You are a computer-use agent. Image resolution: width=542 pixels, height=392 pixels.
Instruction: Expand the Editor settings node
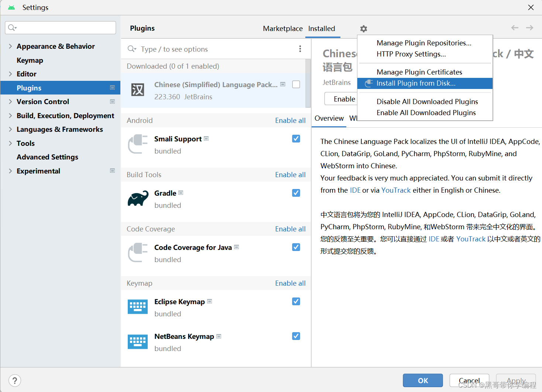click(x=10, y=74)
